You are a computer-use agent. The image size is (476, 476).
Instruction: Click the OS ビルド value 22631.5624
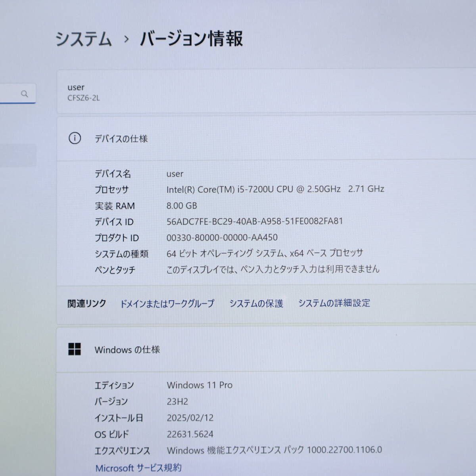pyautogui.click(x=190, y=434)
